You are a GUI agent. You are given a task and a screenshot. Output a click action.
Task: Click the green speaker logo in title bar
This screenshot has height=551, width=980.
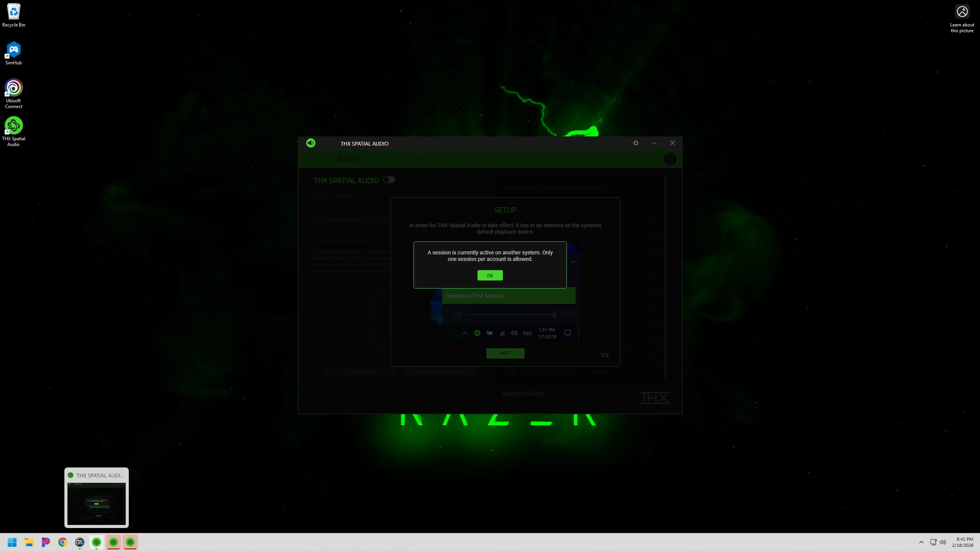coord(311,143)
